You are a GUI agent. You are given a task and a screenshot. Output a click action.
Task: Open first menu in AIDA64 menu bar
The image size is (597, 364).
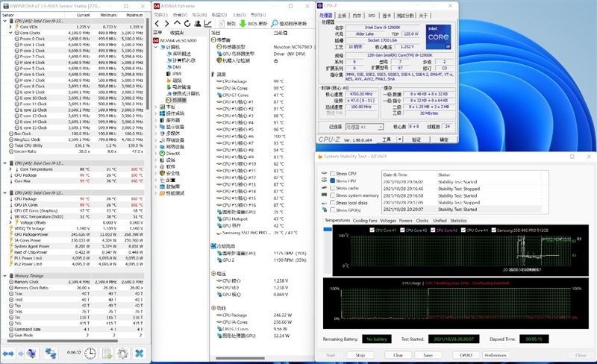[x=160, y=15]
